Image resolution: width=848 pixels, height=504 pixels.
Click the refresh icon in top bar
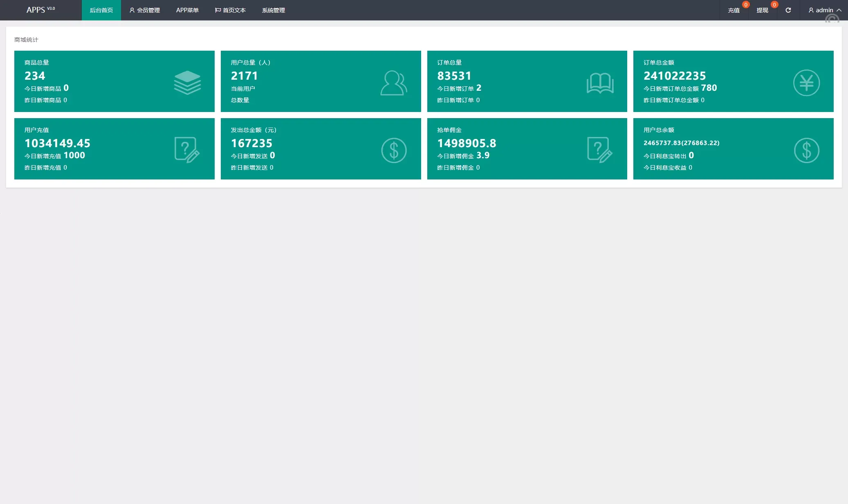point(788,10)
